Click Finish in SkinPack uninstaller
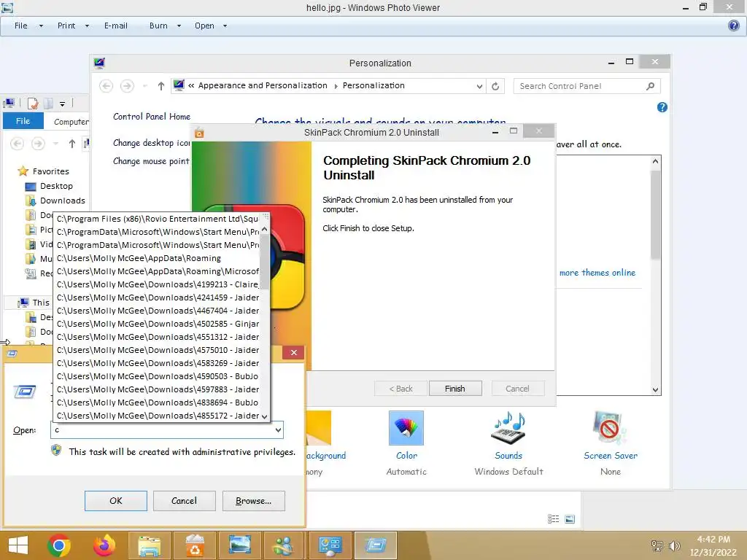The image size is (747, 560). 455,389
